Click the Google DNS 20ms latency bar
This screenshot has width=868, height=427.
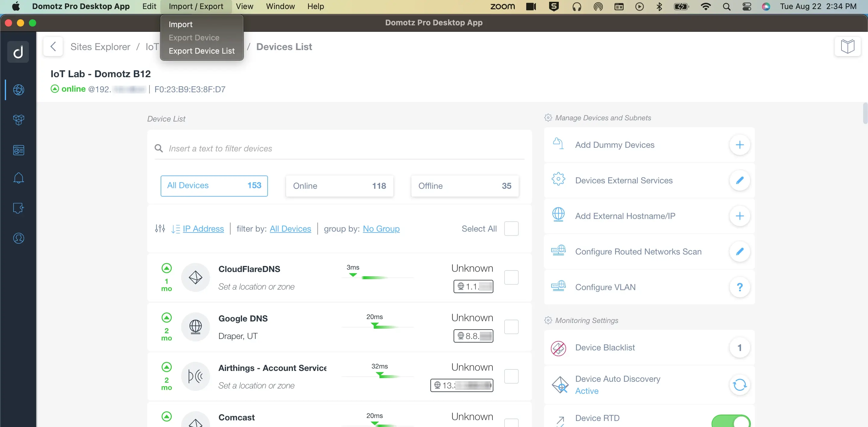[x=377, y=327]
